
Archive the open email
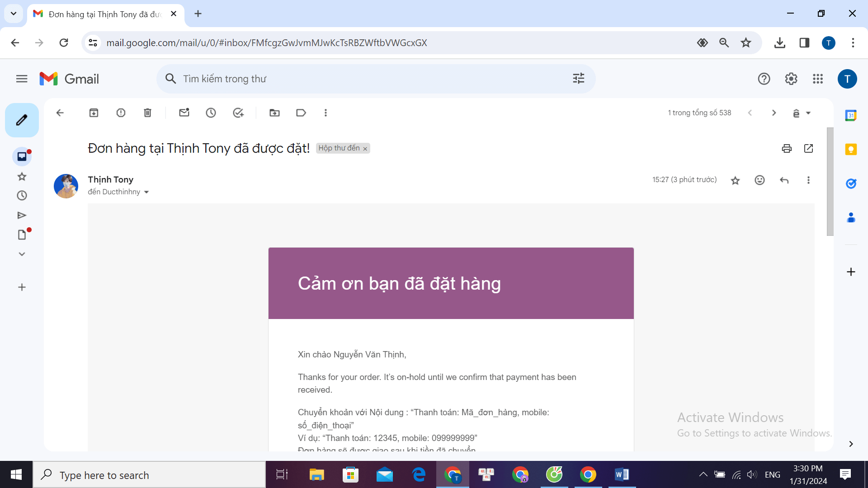[94, 113]
